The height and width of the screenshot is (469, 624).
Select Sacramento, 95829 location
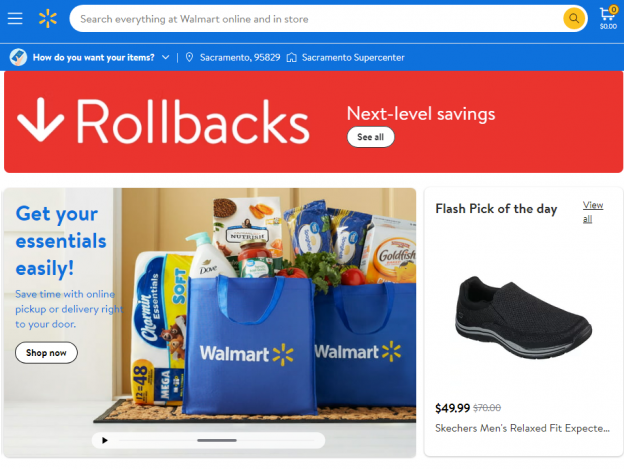coord(240,57)
